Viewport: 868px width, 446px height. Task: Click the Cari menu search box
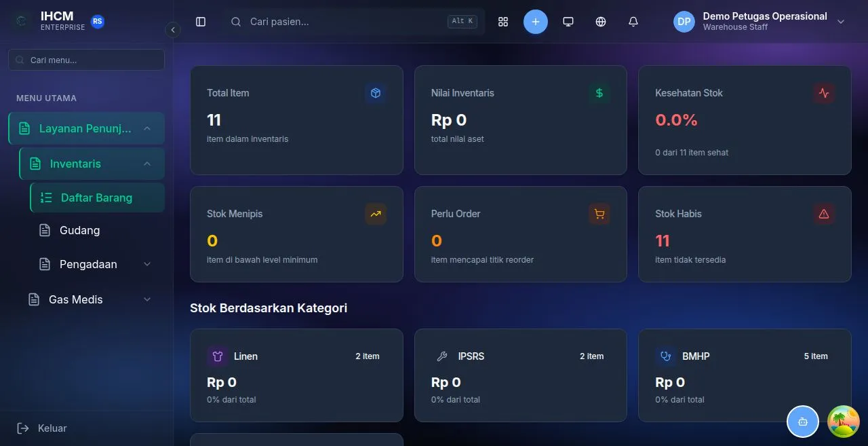pyautogui.click(x=86, y=60)
